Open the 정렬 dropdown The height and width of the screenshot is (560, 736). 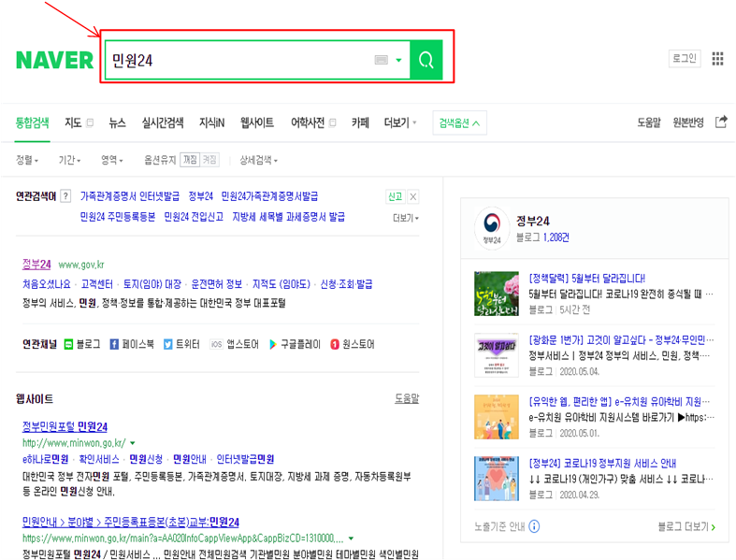(x=27, y=160)
